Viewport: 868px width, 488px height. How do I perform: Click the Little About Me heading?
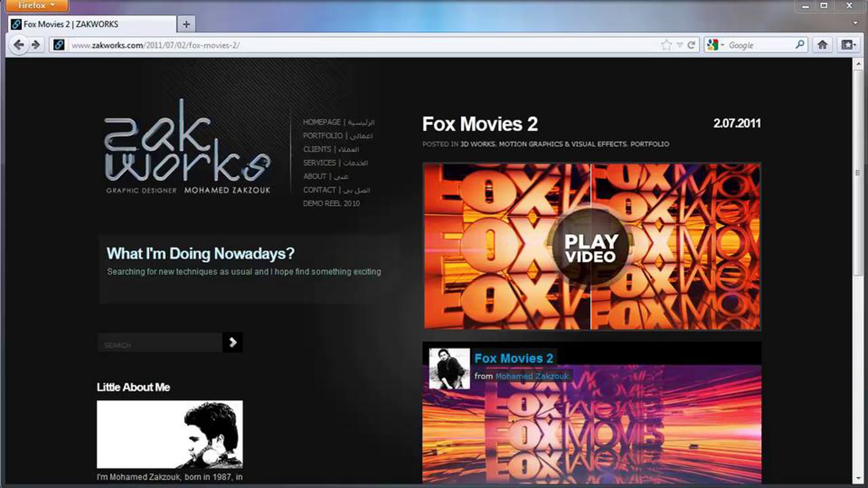coord(133,387)
